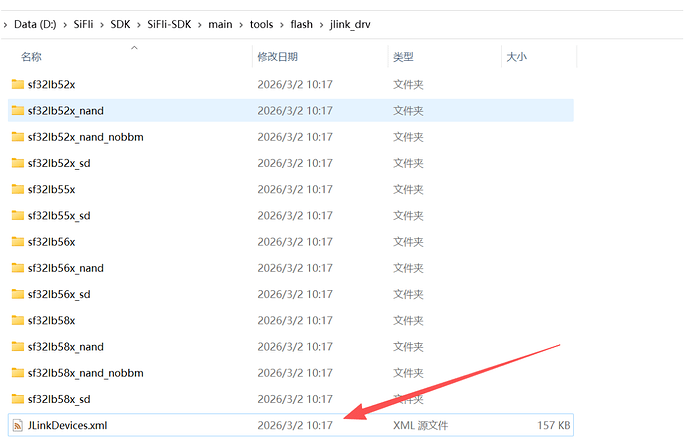Sort by 名称 column header
The height and width of the screenshot is (448, 690).
click(x=31, y=57)
